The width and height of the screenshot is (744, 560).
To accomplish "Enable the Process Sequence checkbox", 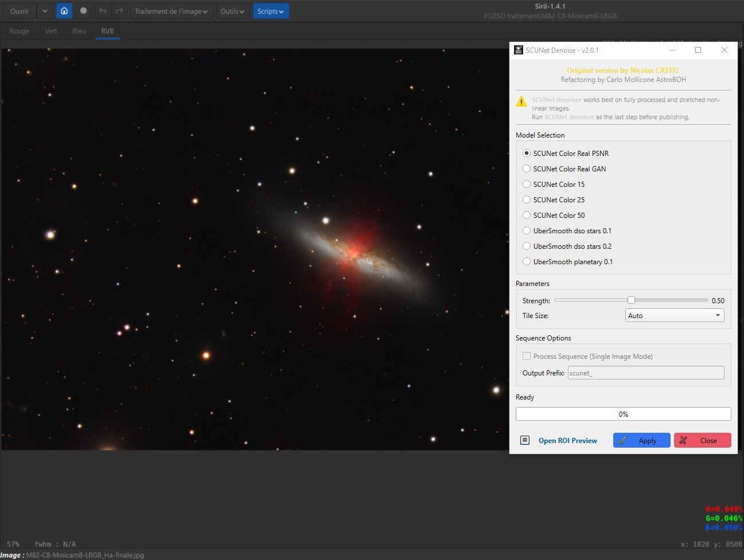I will click(527, 356).
